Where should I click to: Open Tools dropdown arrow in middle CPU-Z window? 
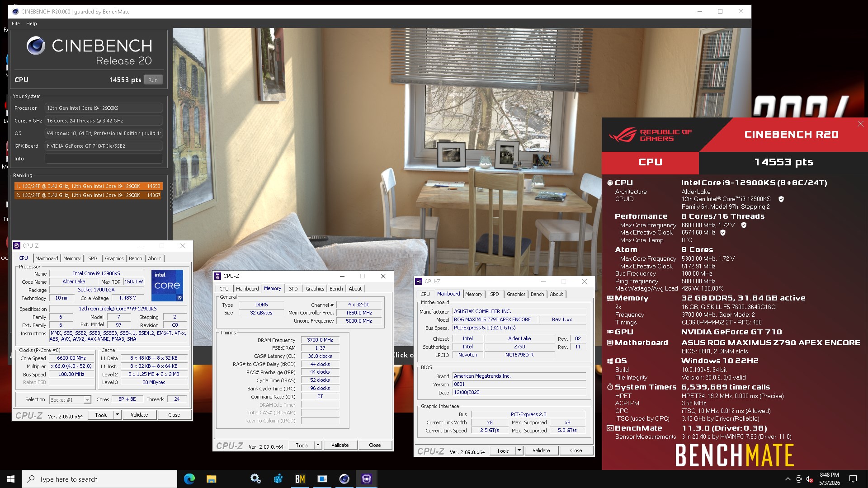pyautogui.click(x=318, y=445)
